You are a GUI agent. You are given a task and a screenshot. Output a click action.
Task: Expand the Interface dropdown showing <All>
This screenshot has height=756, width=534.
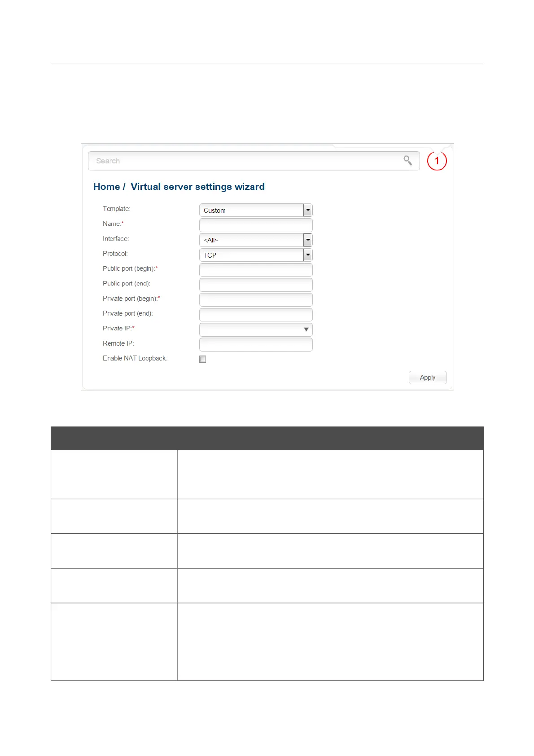[x=256, y=240]
